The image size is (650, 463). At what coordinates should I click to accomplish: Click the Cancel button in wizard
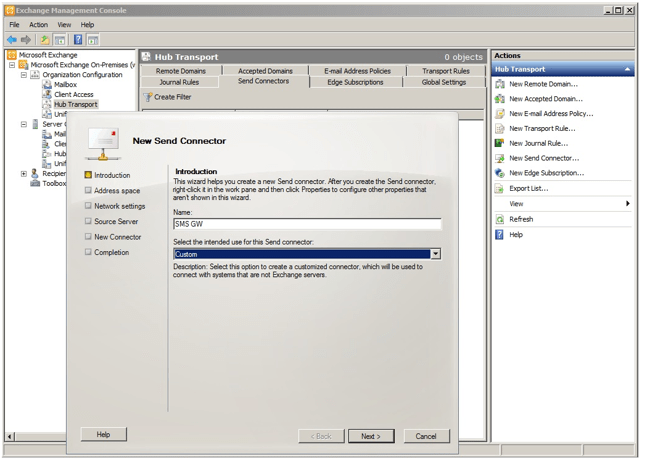(x=426, y=436)
